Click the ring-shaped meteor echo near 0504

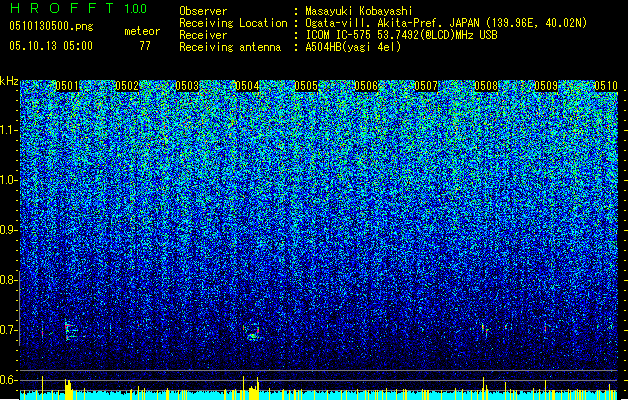252,331
